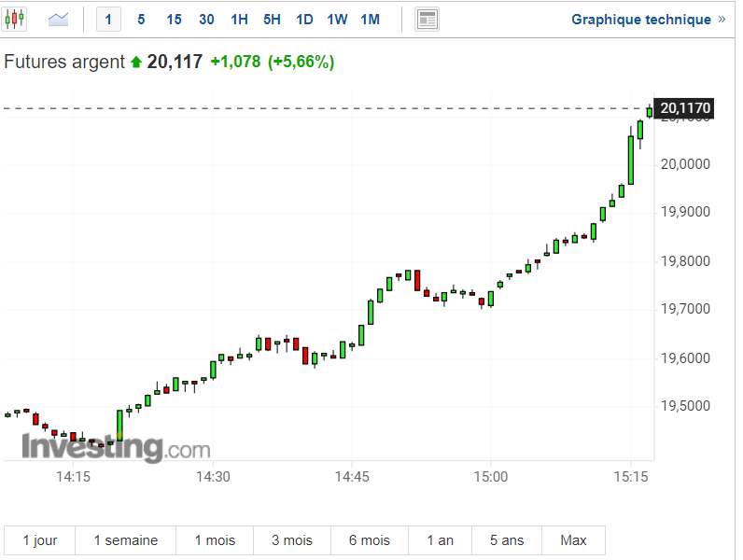Click the 14:15 time axis label

click(73, 476)
